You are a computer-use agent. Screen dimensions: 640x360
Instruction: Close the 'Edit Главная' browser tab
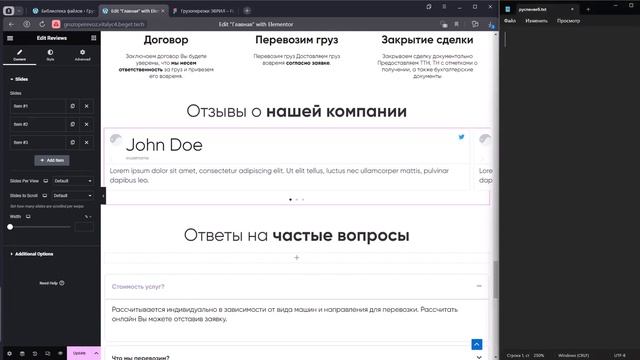162,11
